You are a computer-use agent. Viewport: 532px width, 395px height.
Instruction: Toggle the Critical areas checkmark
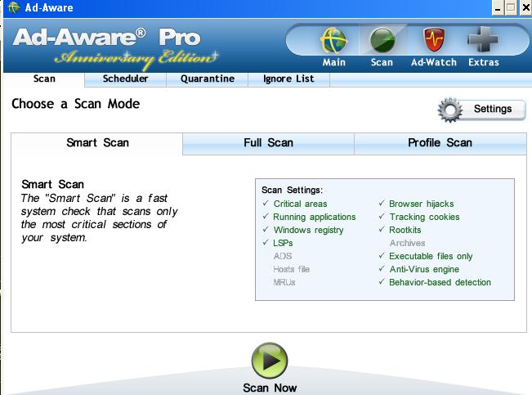266,204
